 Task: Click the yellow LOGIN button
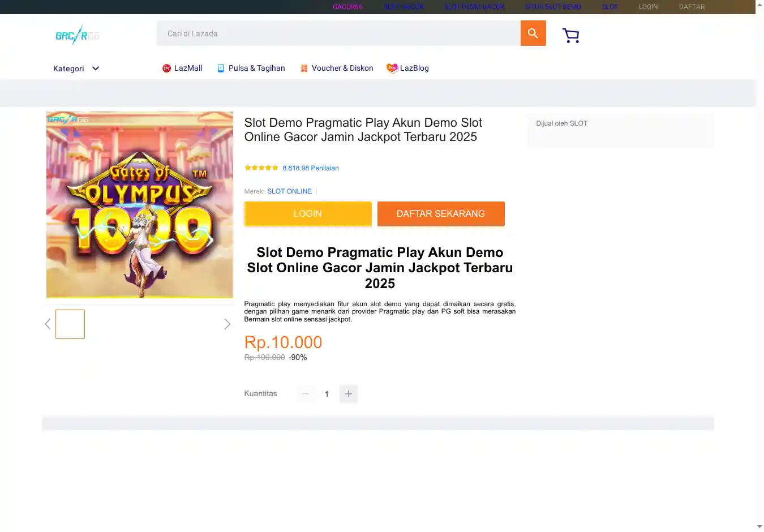click(x=308, y=214)
